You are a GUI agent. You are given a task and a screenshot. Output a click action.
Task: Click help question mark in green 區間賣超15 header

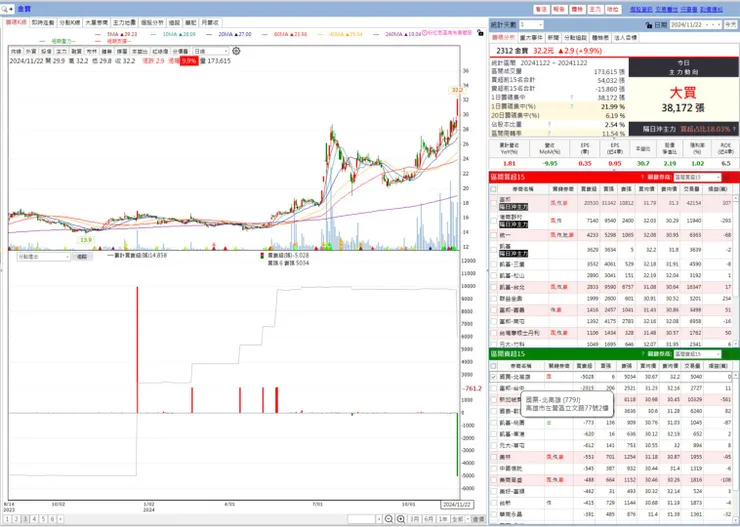(x=642, y=354)
